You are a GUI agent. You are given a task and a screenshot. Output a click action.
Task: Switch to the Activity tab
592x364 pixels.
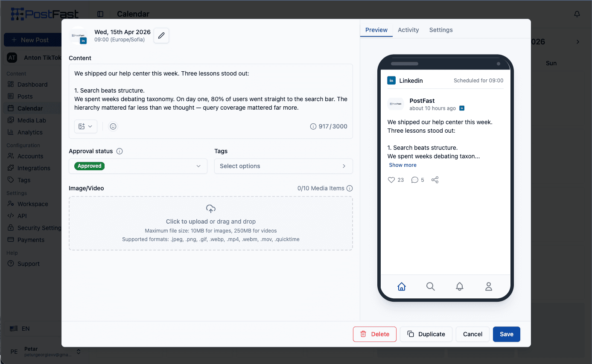point(408,30)
